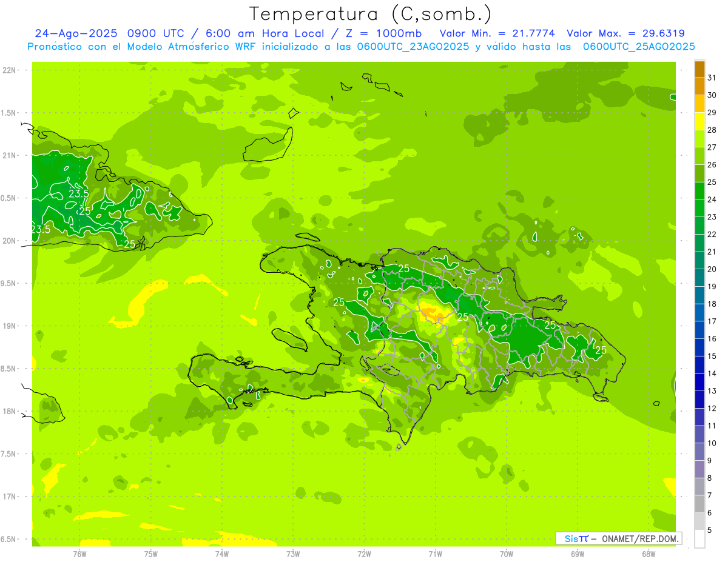Click the color scale number "20"

coord(712,269)
